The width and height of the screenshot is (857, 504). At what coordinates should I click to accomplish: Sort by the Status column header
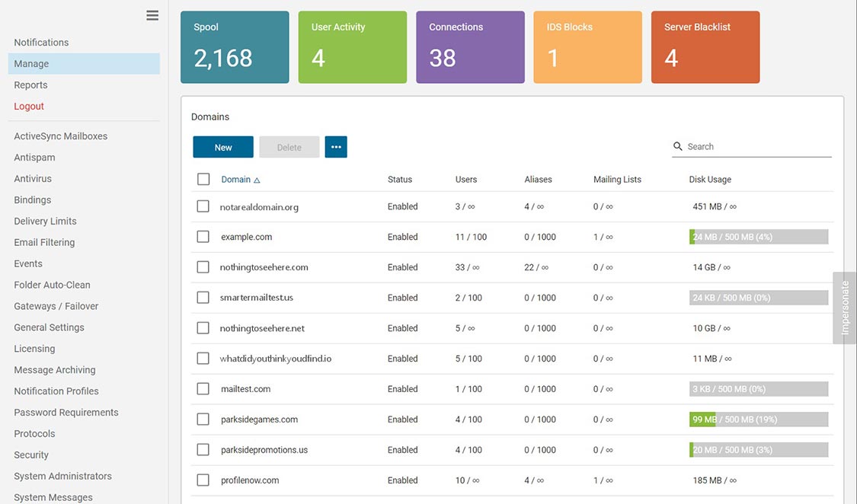[x=400, y=179]
